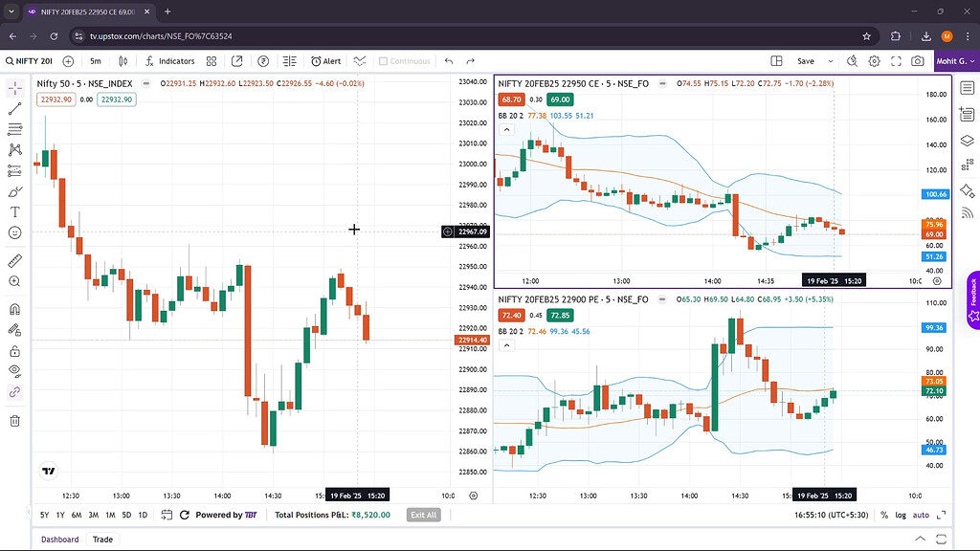Open the Alert creation dialog
This screenshot has width=980, height=551.
pyautogui.click(x=327, y=60)
